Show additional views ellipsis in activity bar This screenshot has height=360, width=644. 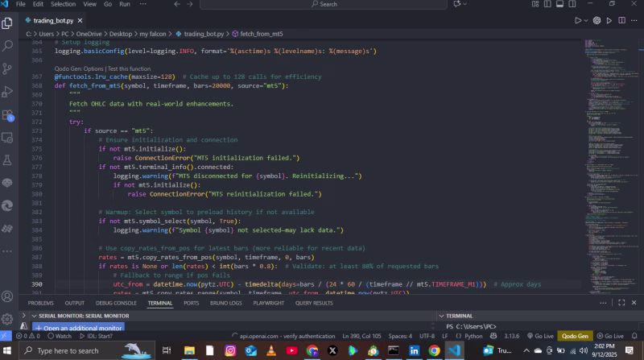coord(7,251)
